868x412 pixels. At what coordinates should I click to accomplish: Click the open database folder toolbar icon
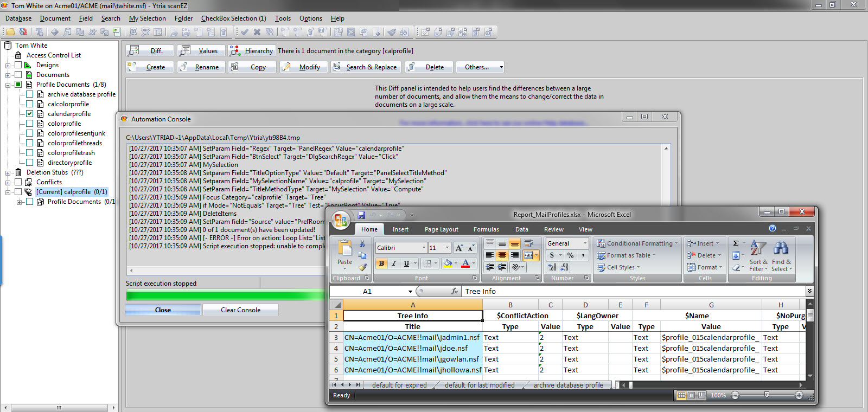(x=10, y=32)
